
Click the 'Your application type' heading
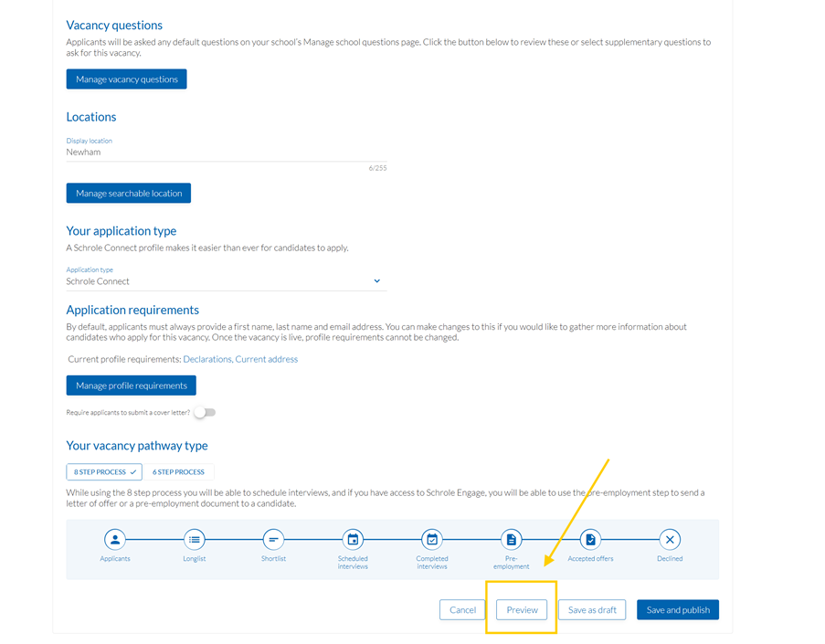coord(121,231)
